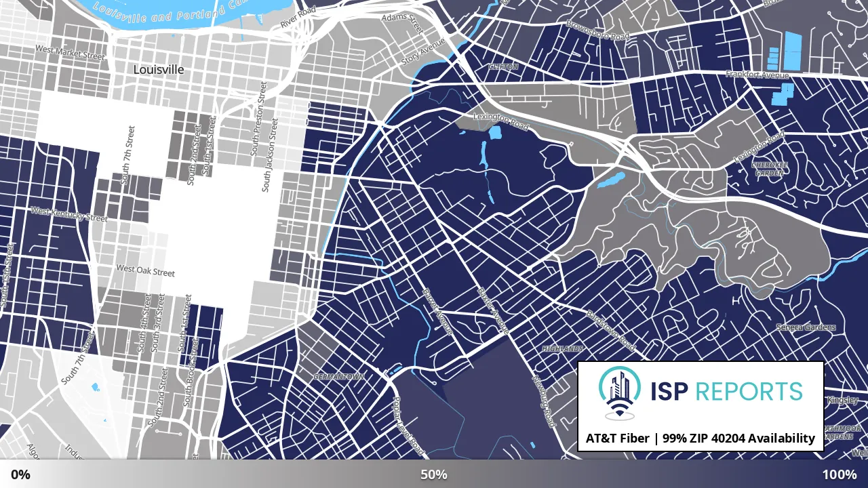Click the ISP REPORTS brand text
The height and width of the screenshot is (488, 868).
pyautogui.click(x=726, y=391)
